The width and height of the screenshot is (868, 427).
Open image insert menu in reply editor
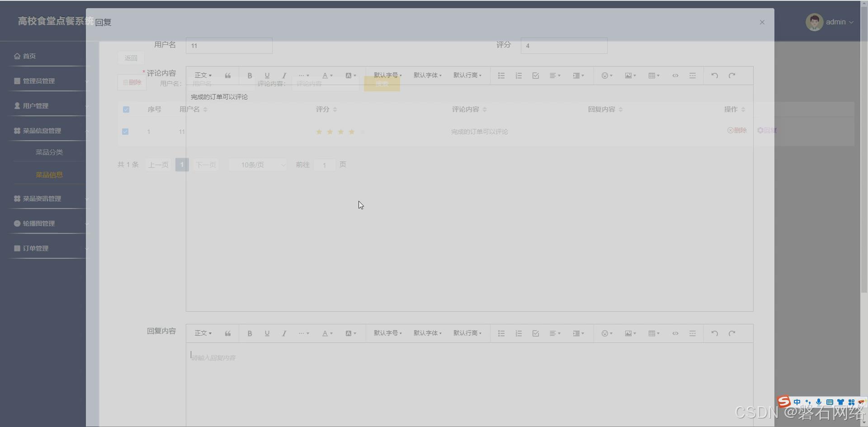630,333
